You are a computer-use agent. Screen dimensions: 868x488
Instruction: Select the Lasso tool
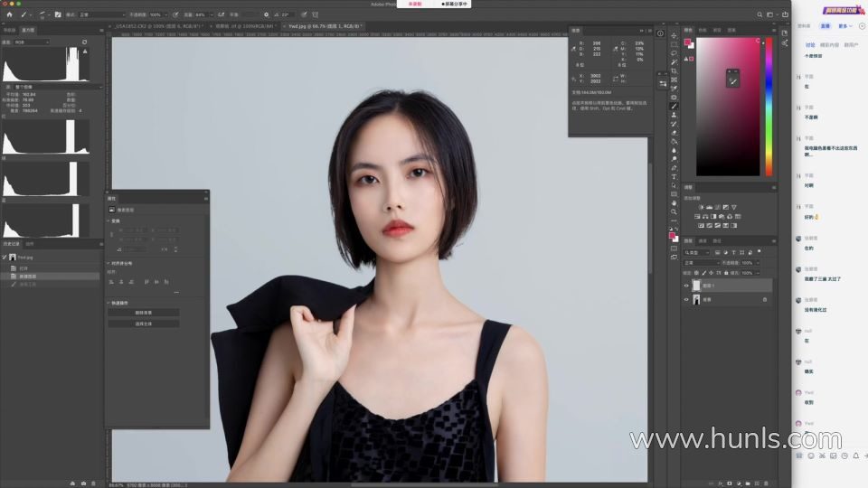click(x=674, y=53)
